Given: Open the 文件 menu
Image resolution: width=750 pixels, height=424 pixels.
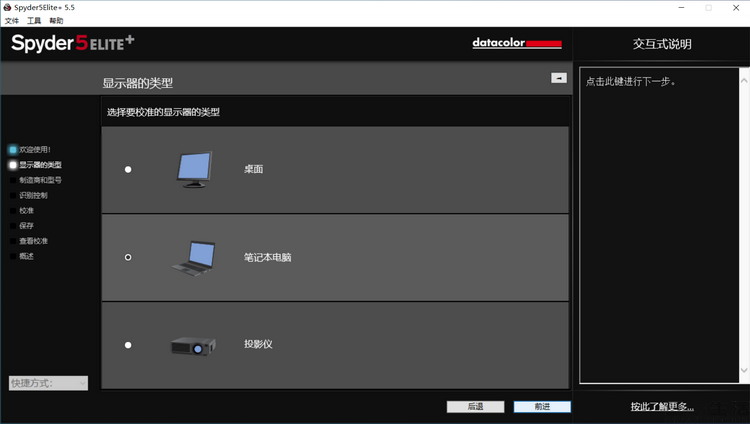Looking at the screenshot, I should (x=11, y=21).
